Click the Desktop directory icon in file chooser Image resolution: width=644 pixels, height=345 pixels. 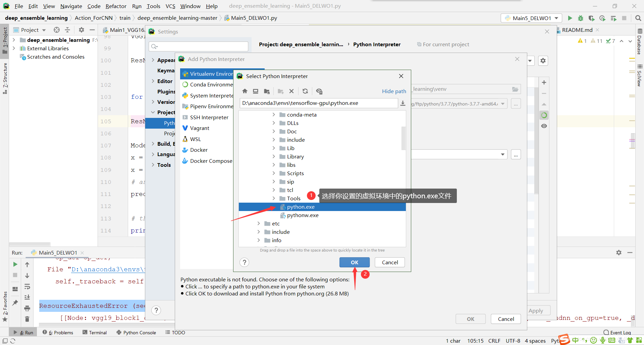pos(256,91)
